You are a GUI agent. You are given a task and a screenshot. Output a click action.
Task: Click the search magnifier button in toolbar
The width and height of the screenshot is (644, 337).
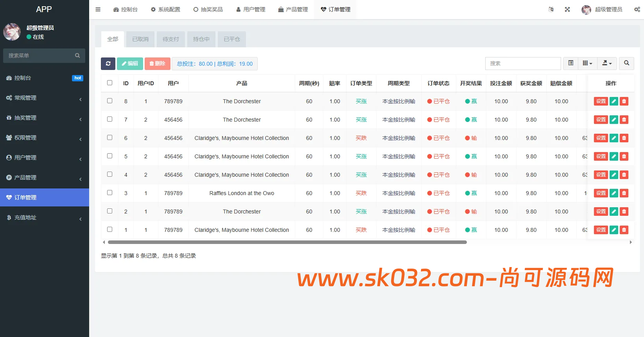(626, 63)
